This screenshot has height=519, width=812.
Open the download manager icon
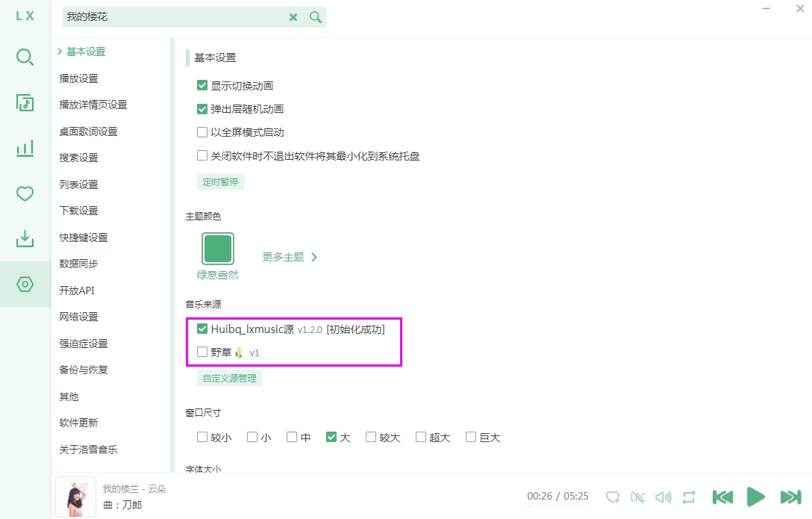point(25,238)
